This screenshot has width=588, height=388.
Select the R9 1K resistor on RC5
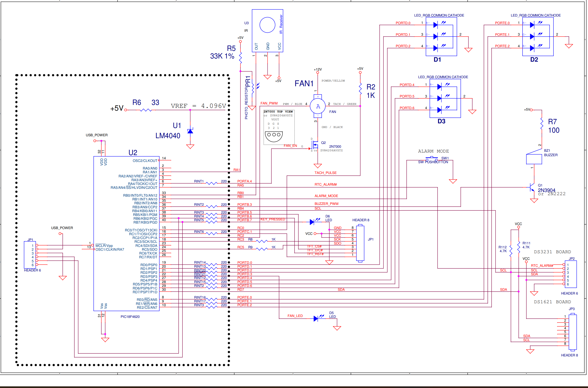click(262, 249)
